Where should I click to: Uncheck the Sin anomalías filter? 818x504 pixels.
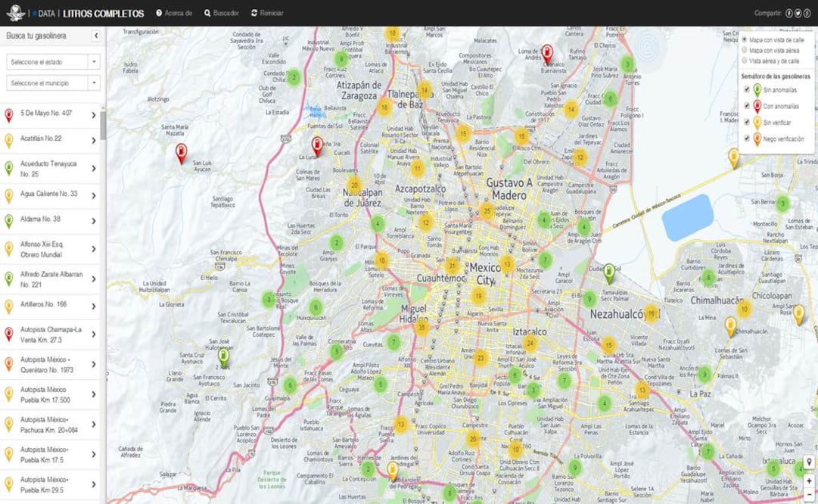(x=747, y=89)
